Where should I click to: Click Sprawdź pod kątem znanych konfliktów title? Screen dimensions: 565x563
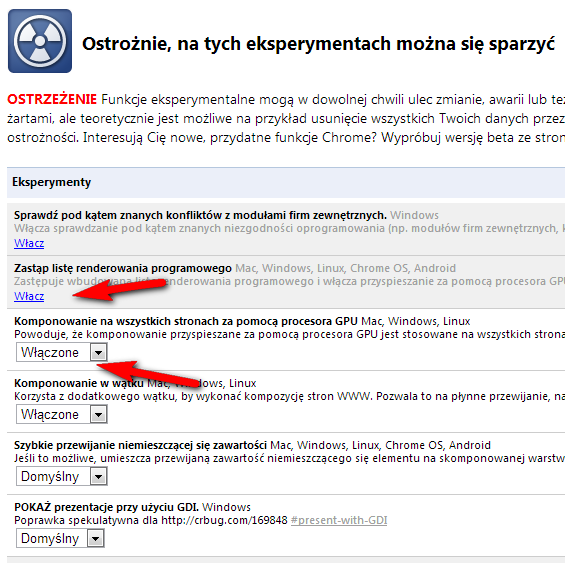pos(200,215)
